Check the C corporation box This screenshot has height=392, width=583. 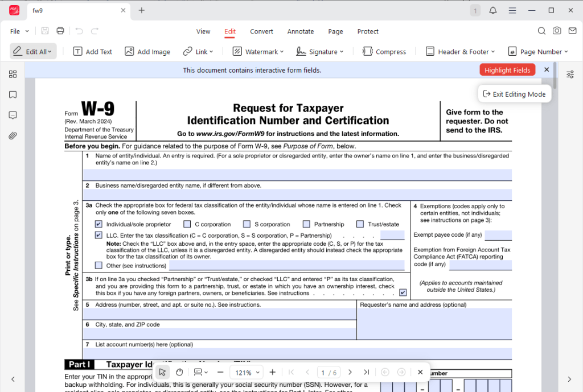tap(187, 224)
